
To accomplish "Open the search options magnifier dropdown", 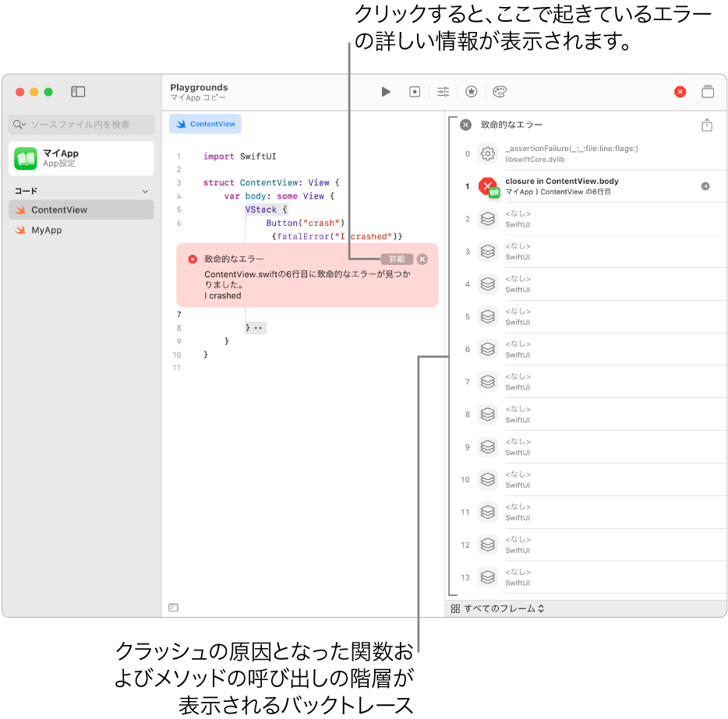I will 19,125.
